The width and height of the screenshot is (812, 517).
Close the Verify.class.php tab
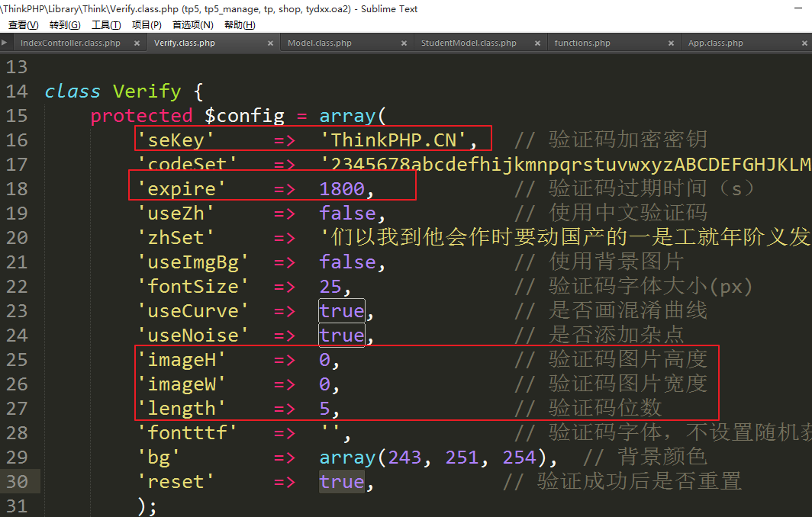[271, 43]
